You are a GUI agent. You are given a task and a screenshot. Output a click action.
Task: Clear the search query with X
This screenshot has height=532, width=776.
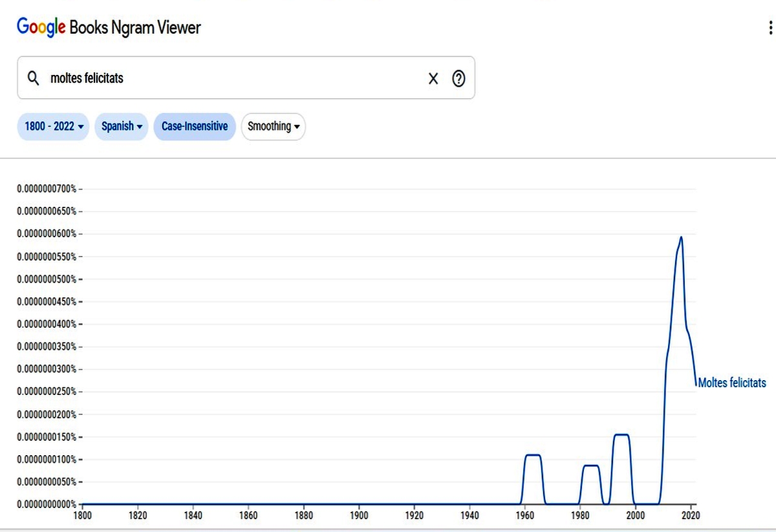click(433, 78)
